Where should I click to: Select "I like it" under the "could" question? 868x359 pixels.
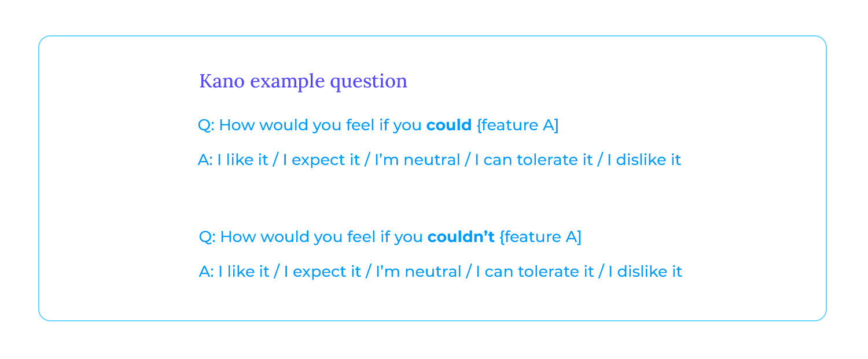point(243,160)
